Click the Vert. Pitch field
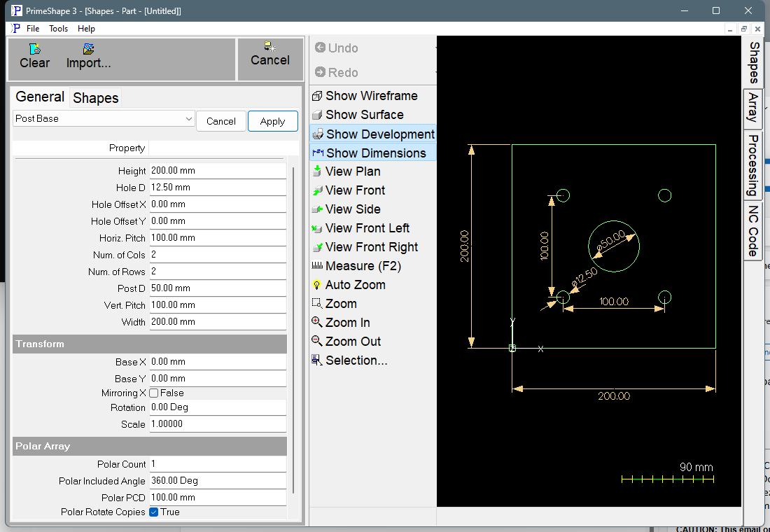 218,304
